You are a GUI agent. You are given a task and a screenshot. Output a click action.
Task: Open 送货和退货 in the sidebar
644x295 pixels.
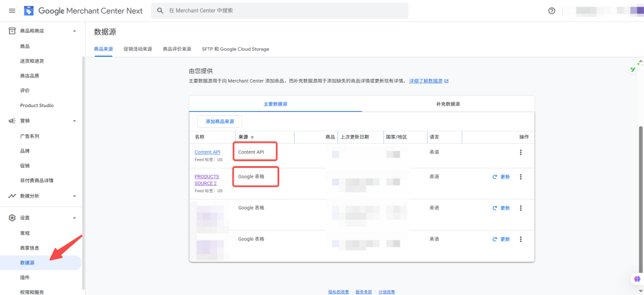[x=32, y=61]
